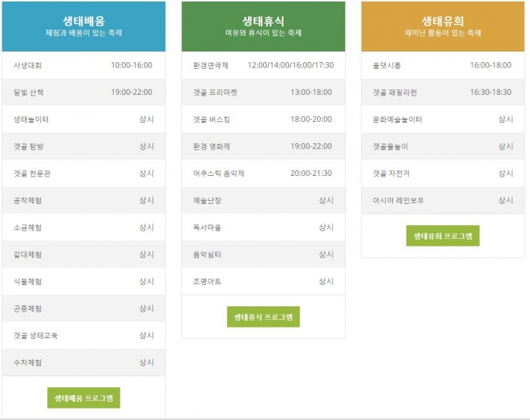
Task: Click the 어쿠스틱 음악제 row
Action: (x=263, y=174)
